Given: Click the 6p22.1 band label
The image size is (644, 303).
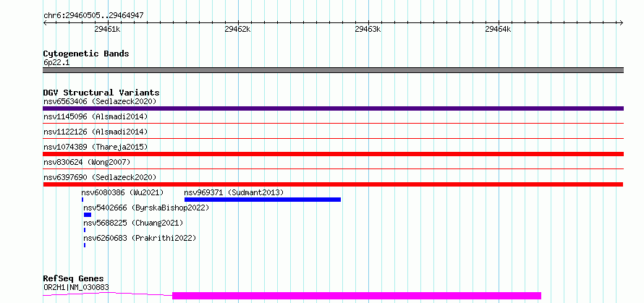Looking at the screenshot, I should click(x=56, y=63).
